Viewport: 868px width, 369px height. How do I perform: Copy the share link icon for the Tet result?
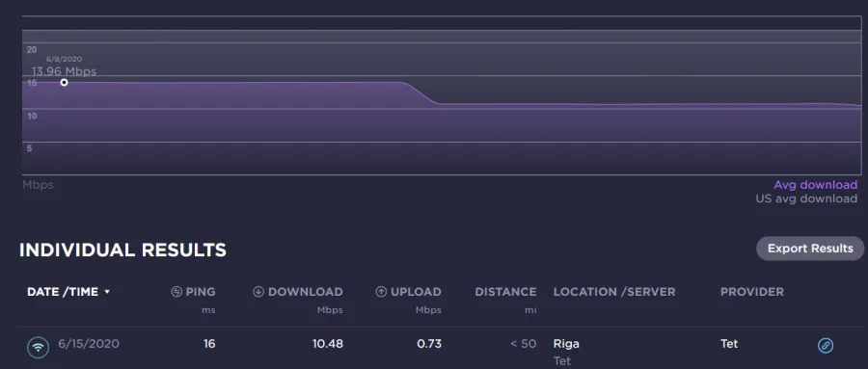coord(826,346)
